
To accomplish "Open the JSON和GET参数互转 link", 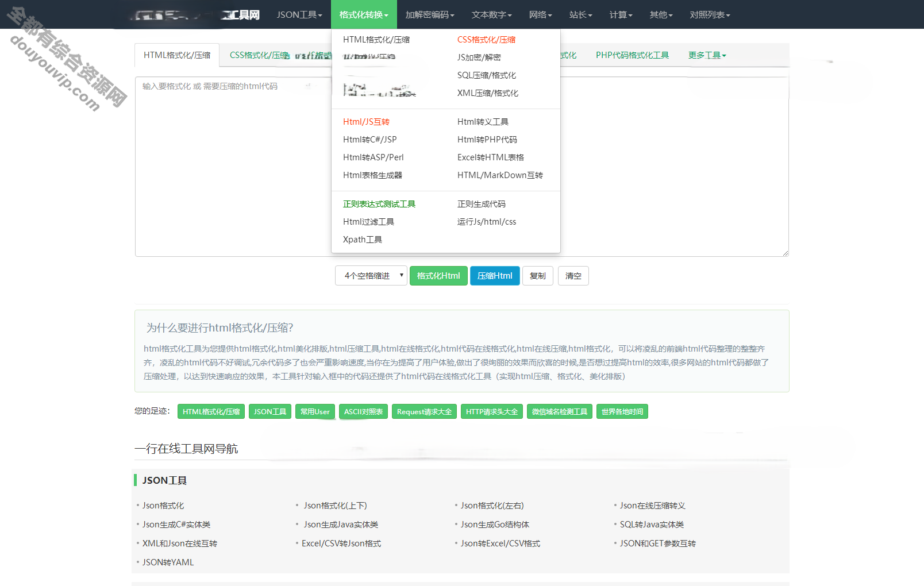I will [x=658, y=543].
